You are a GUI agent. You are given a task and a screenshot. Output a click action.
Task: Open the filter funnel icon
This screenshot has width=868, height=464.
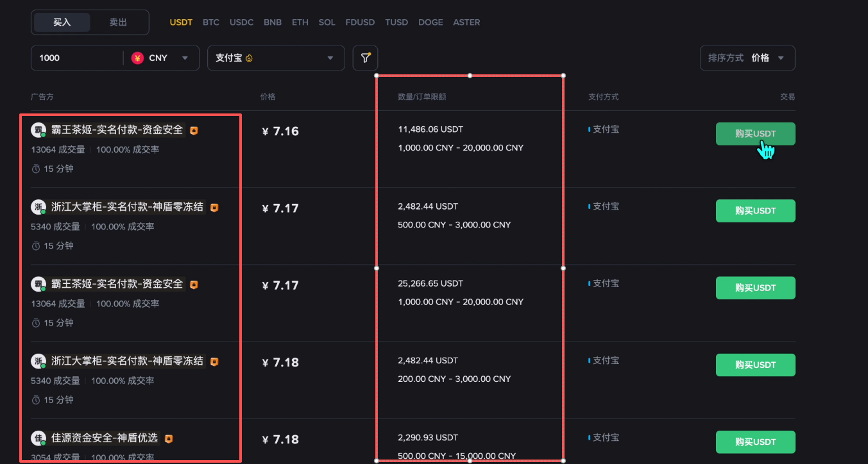(x=365, y=58)
